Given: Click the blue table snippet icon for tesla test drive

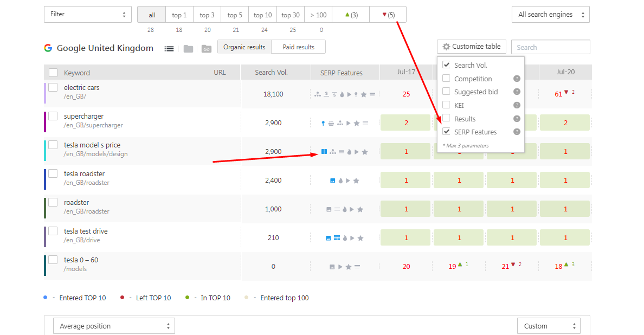Looking at the screenshot, I should pos(337,238).
